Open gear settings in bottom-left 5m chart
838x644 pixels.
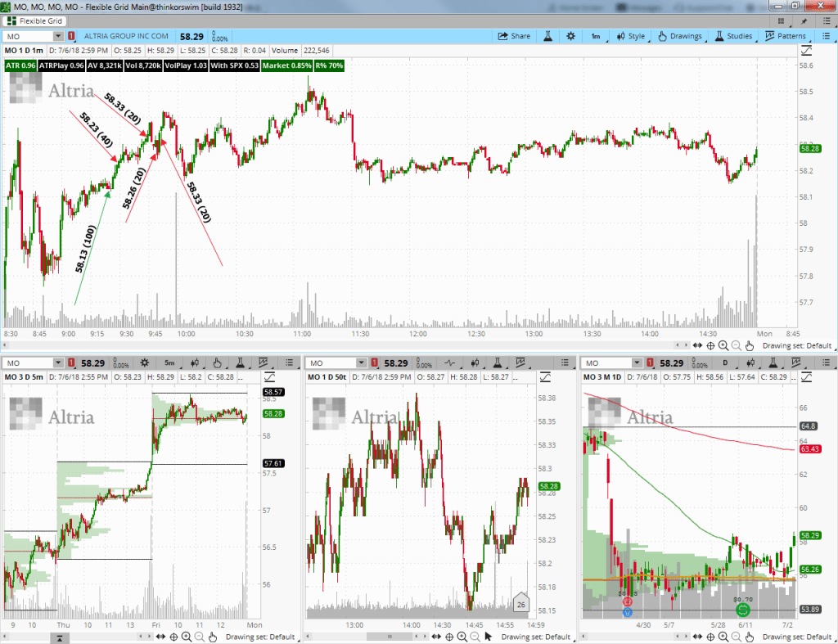point(145,363)
